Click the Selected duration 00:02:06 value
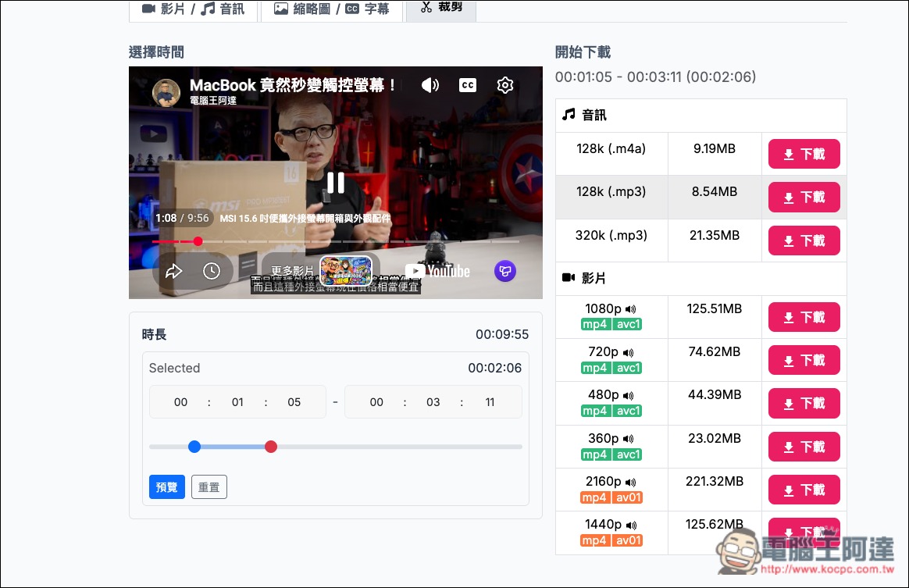This screenshot has width=909, height=588. click(494, 368)
